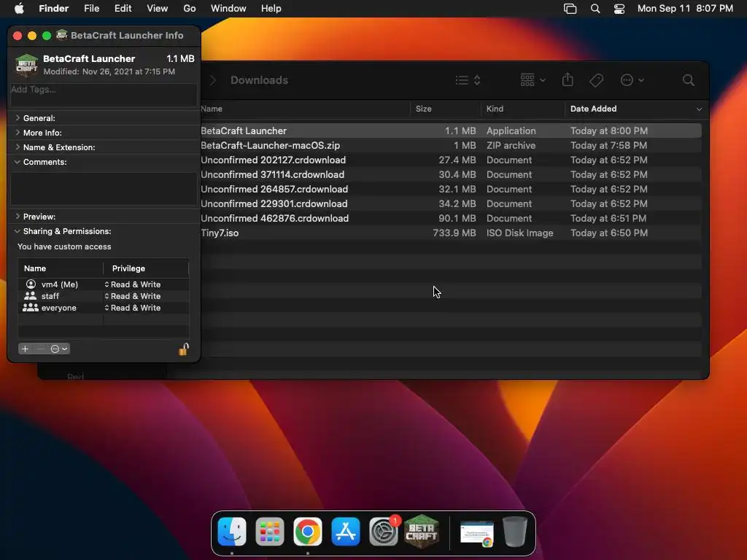Change everyone privilege dropdown
Image resolution: width=747 pixels, height=560 pixels.
tap(133, 308)
